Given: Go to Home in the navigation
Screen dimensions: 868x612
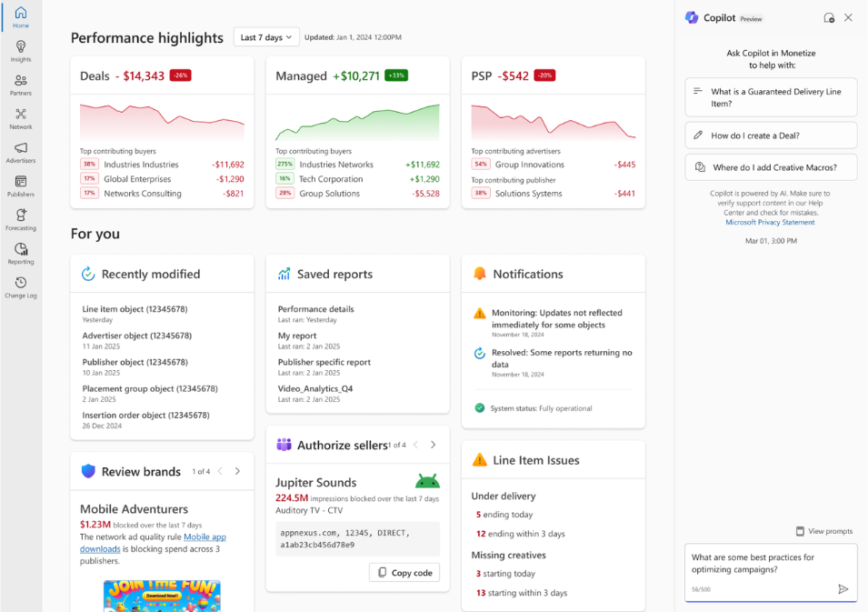Looking at the screenshot, I should click(20, 18).
